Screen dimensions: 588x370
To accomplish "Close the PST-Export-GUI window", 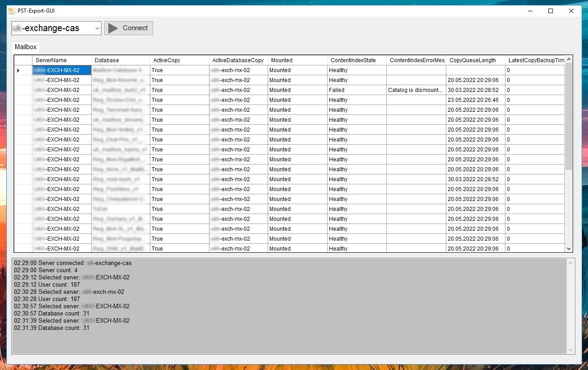I will (571, 11).
